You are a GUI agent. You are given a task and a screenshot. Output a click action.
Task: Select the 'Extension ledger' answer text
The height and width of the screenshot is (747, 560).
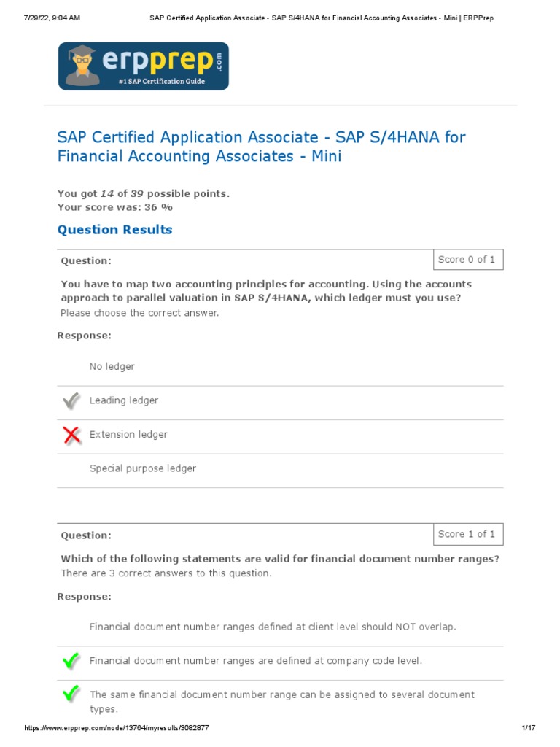pos(128,434)
